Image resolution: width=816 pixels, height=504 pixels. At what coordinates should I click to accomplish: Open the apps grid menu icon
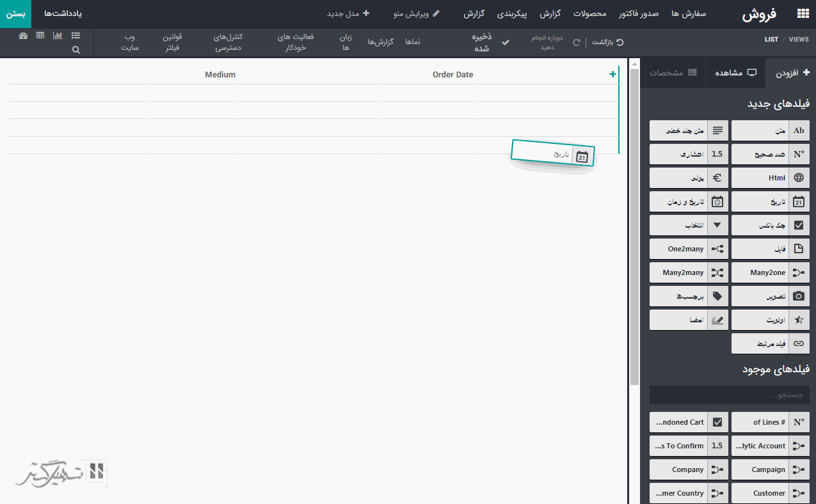coord(802,14)
